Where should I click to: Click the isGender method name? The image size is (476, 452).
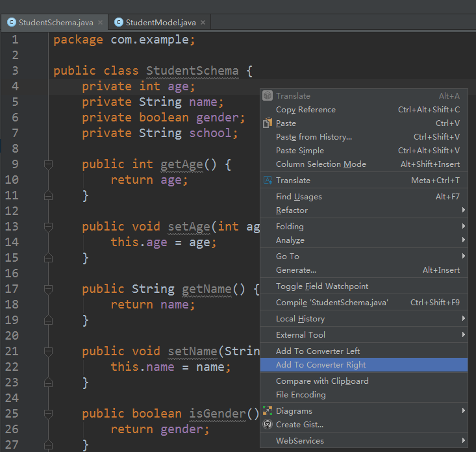218,414
